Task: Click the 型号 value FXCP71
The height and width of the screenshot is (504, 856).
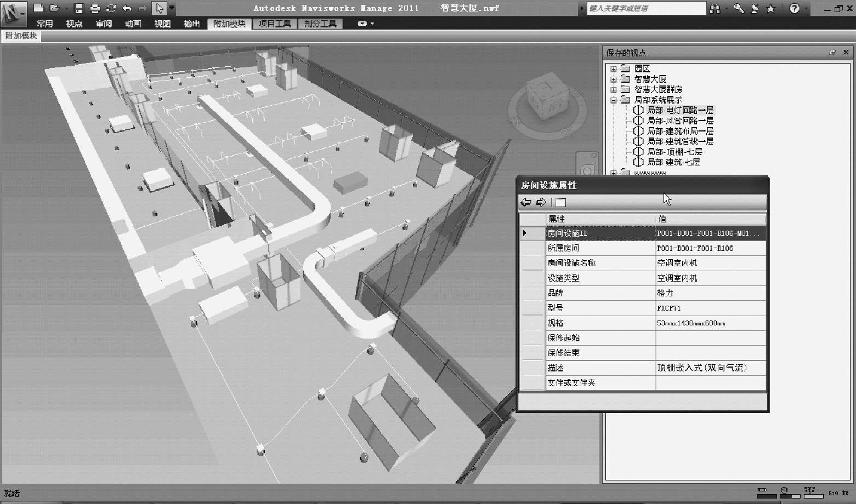Action: [x=711, y=308]
